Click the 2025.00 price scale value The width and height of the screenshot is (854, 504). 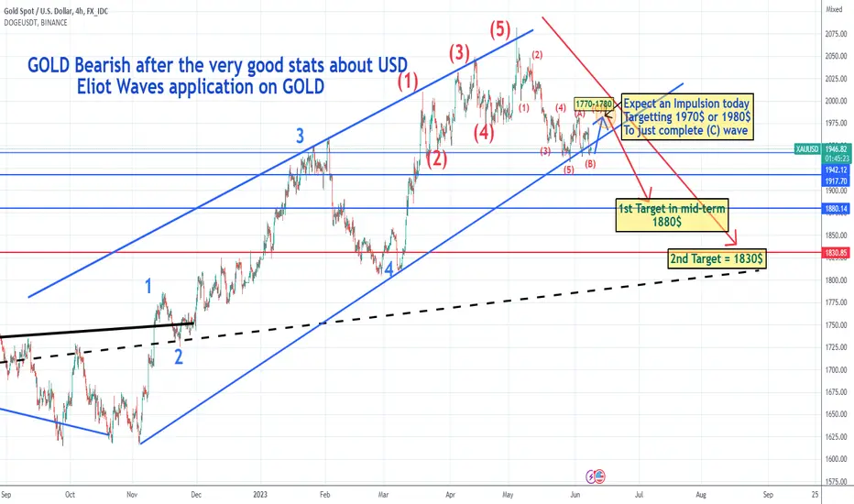coord(836,79)
